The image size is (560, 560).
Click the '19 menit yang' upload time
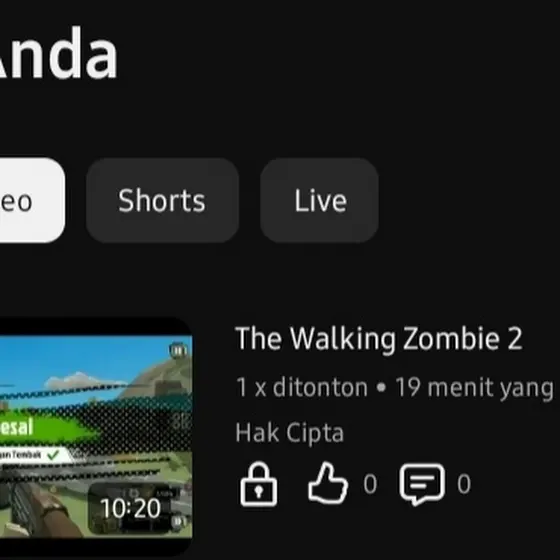tap(475, 388)
